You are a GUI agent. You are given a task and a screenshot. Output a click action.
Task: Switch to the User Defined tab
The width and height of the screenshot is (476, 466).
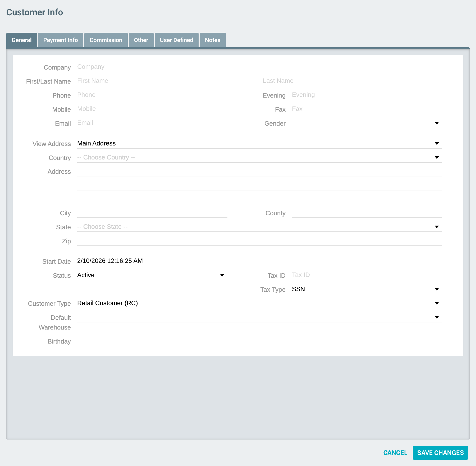pyautogui.click(x=176, y=40)
